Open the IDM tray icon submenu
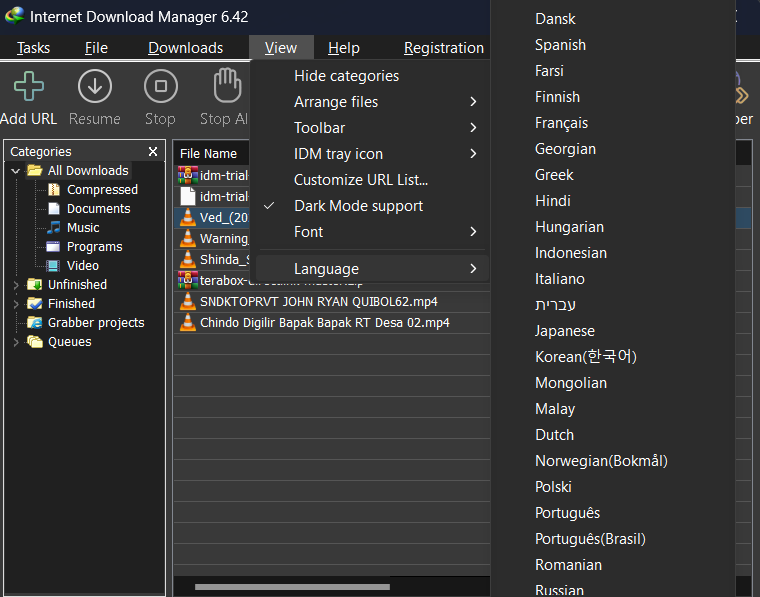Screen dimensions: 760x597 coord(372,154)
